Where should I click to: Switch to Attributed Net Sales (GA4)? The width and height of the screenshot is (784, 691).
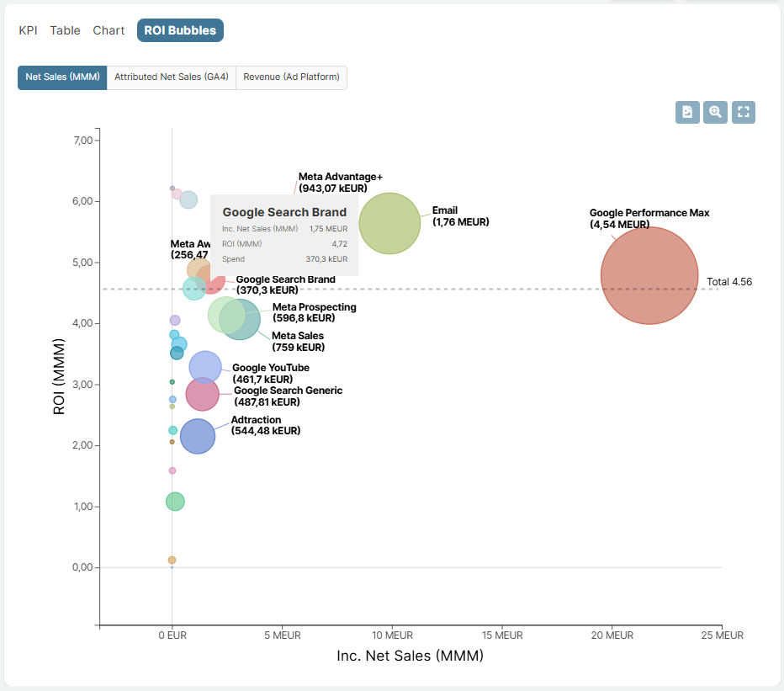[171, 77]
